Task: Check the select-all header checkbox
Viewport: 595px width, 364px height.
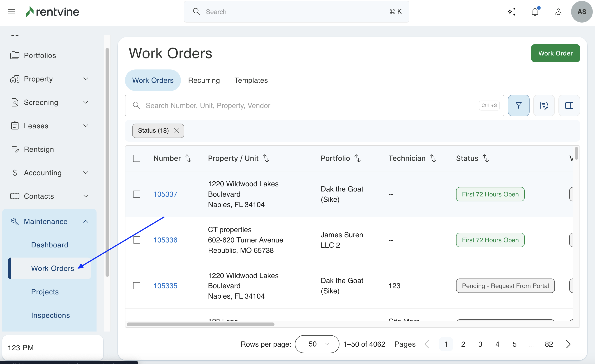Action: [137, 158]
